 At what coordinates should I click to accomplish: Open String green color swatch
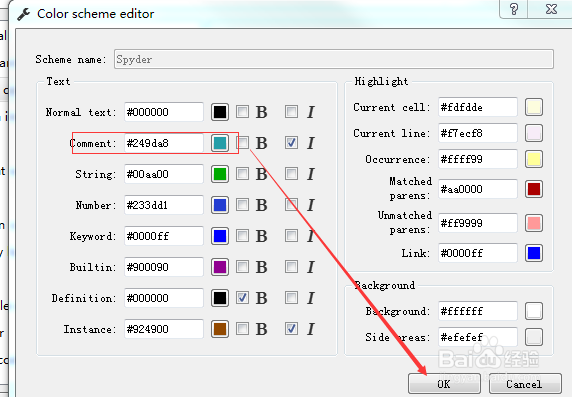(x=220, y=174)
